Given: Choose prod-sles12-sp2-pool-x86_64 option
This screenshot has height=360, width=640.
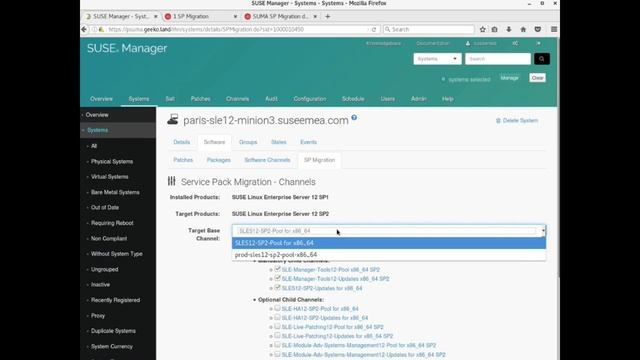Looking at the screenshot, I should coord(389,254).
